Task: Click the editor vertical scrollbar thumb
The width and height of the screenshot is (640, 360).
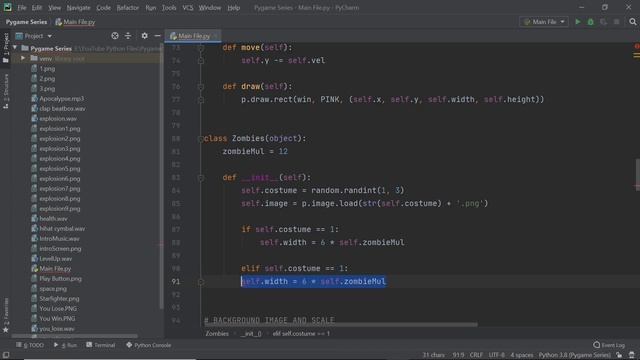Action: coord(637,175)
